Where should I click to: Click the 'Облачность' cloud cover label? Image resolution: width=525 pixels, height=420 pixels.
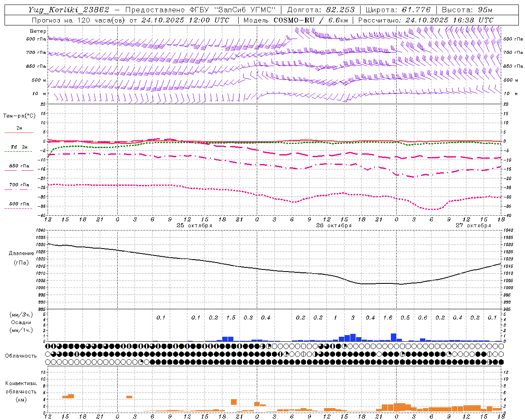(x=21, y=356)
